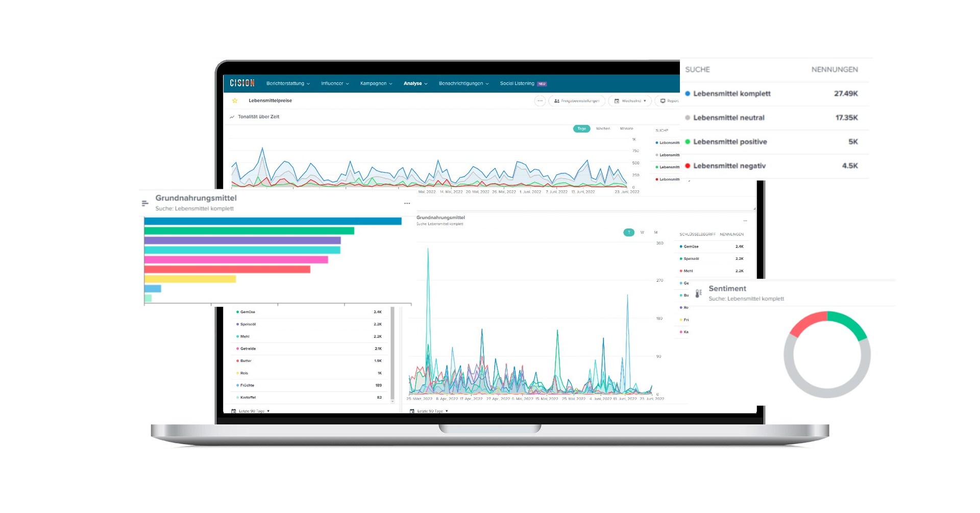Expand the Berichterstattung menu chevron

coord(308,83)
